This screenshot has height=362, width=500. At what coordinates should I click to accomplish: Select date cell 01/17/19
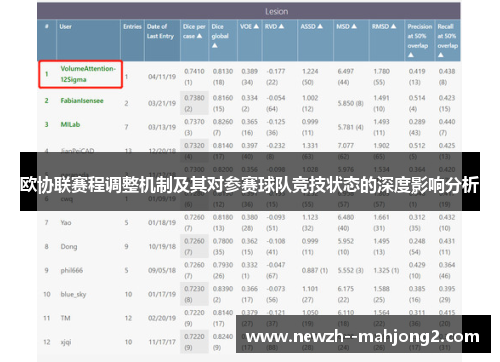pyautogui.click(x=162, y=294)
